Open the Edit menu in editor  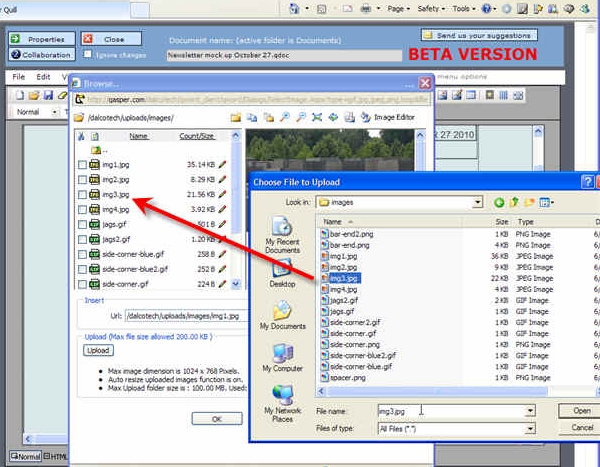pos(43,77)
